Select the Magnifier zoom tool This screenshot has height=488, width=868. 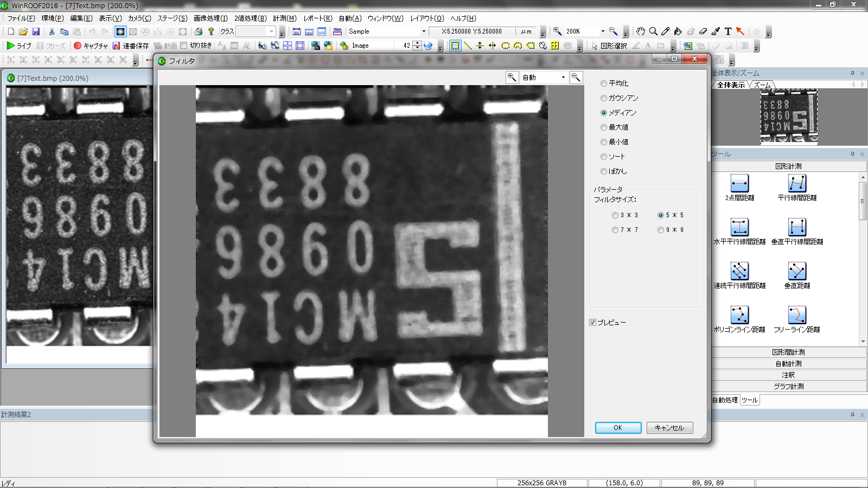pos(653,31)
